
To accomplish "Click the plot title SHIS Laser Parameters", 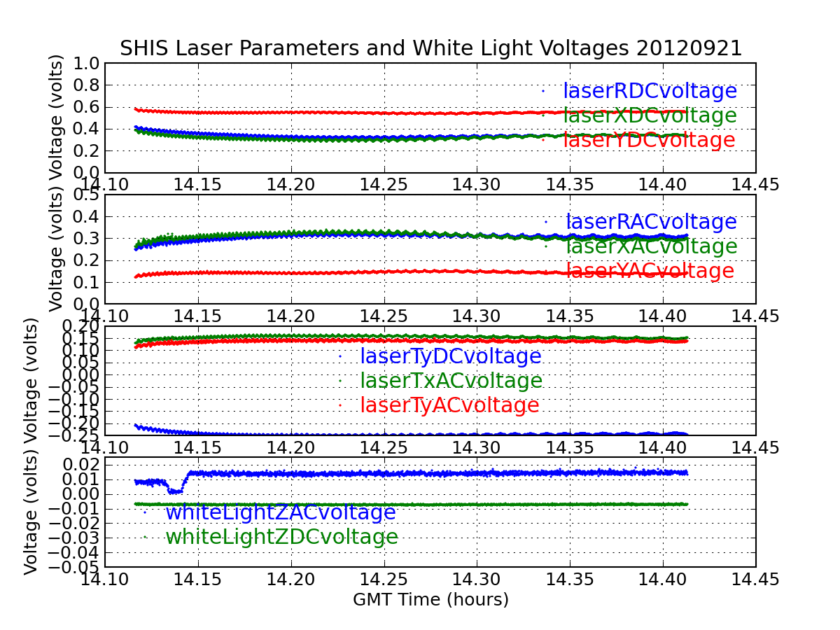I will pos(430,48).
